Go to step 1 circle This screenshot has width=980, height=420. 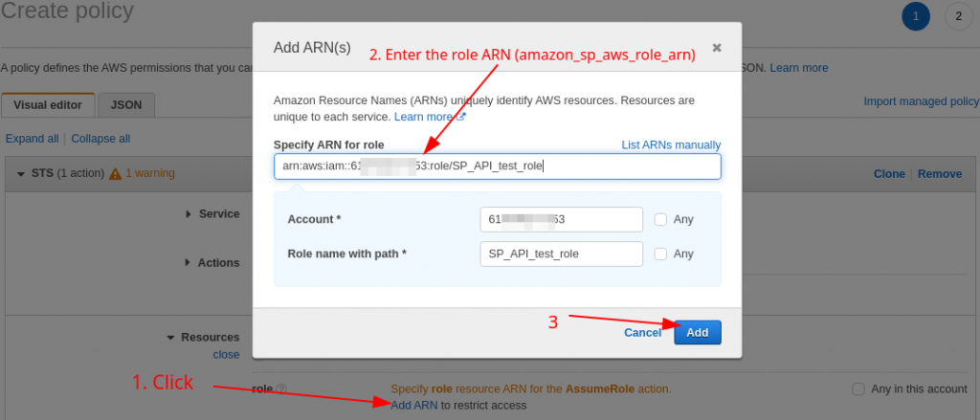(x=916, y=16)
